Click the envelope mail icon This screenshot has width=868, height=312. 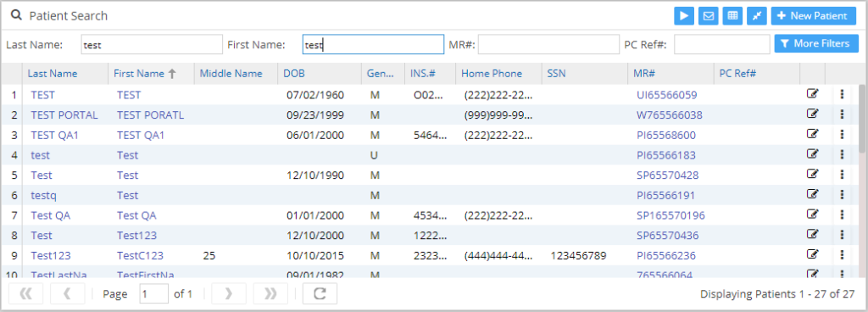coord(708,16)
